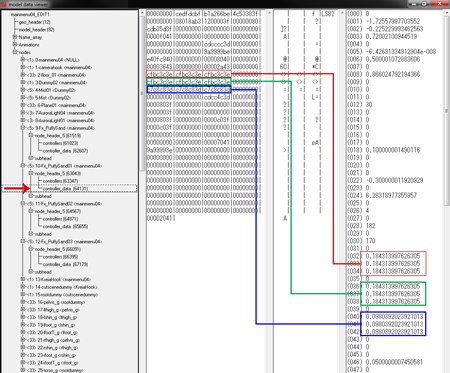Select controllers (66395) item
Viewport: 450px width, 373px height.
tap(60, 257)
